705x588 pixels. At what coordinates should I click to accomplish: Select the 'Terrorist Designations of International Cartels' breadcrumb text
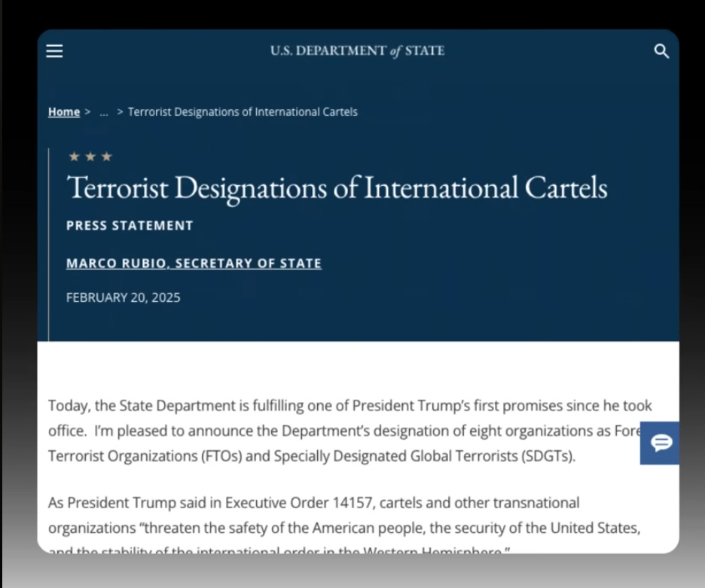click(243, 112)
